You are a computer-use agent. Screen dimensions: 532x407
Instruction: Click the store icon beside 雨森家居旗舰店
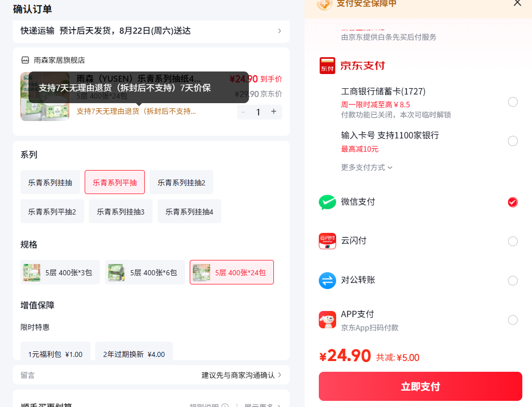[26, 60]
